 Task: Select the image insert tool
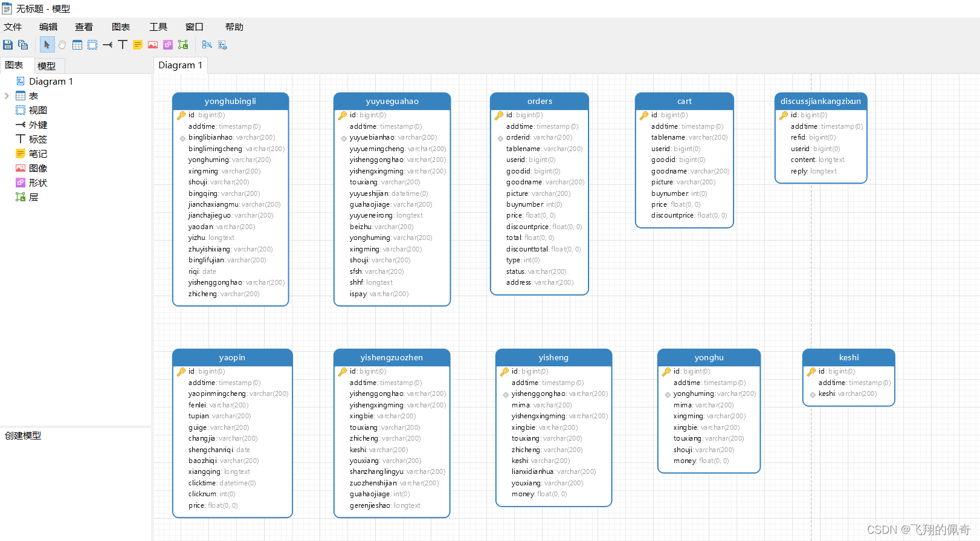(x=153, y=45)
